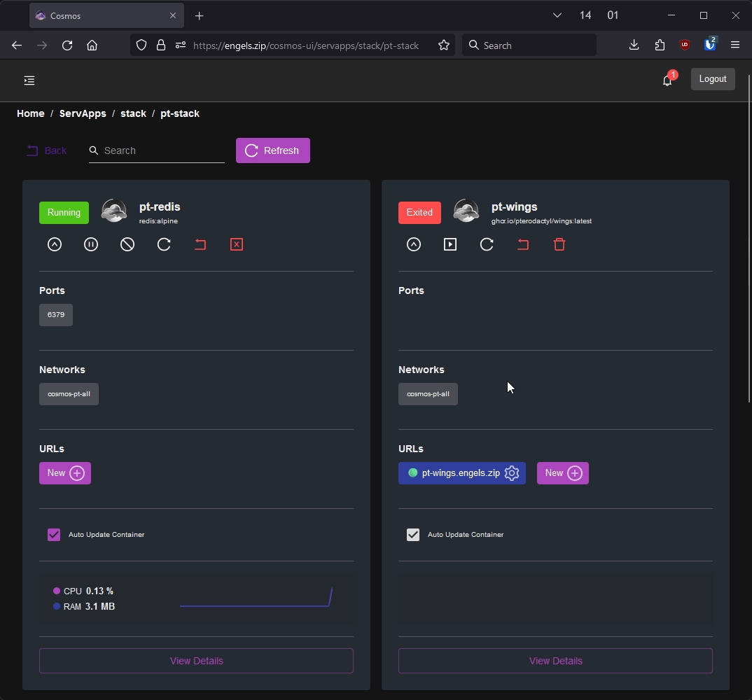The image size is (752, 700).
Task: Toggle the sidebar menu icon
Action: tap(29, 80)
